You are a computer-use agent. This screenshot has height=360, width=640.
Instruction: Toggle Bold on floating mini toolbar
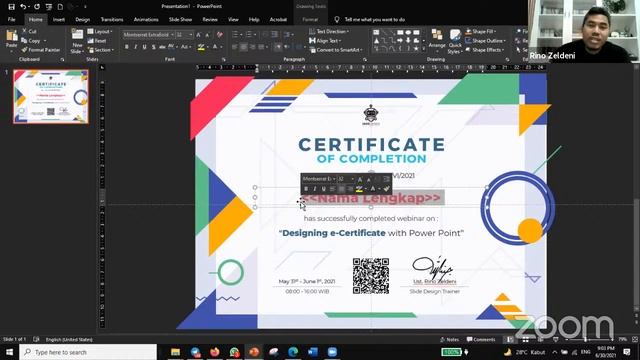coord(306,189)
